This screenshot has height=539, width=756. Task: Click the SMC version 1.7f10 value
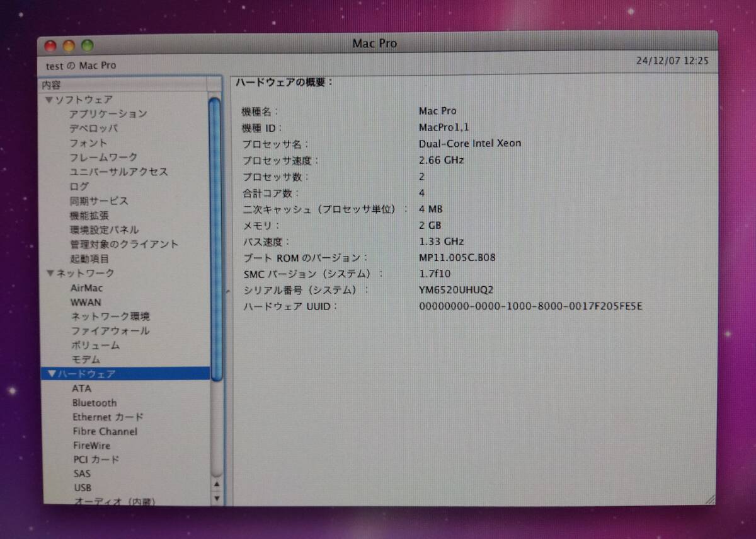(435, 274)
